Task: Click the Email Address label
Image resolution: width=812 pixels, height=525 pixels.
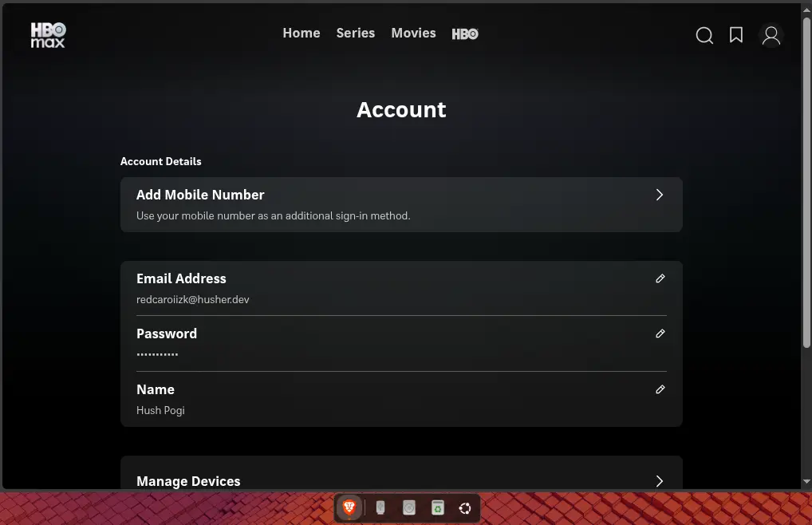Action: [x=181, y=278]
